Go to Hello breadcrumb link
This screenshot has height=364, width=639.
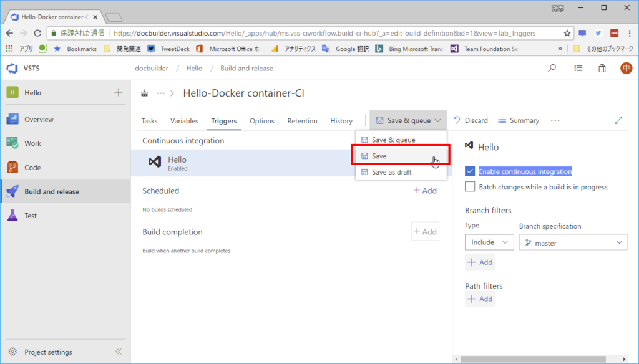[x=194, y=69]
